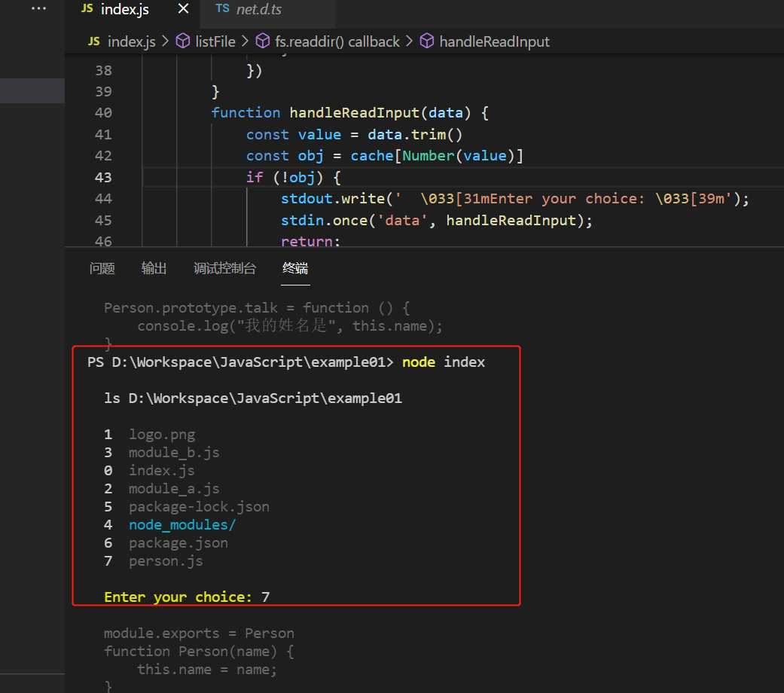Viewport: 784px width, 693px height.
Task: Click the JS icon on index.js tab
Action: click(87, 8)
